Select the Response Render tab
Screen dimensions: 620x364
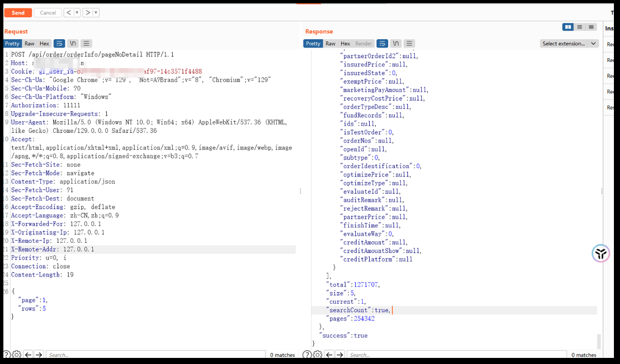pos(363,44)
